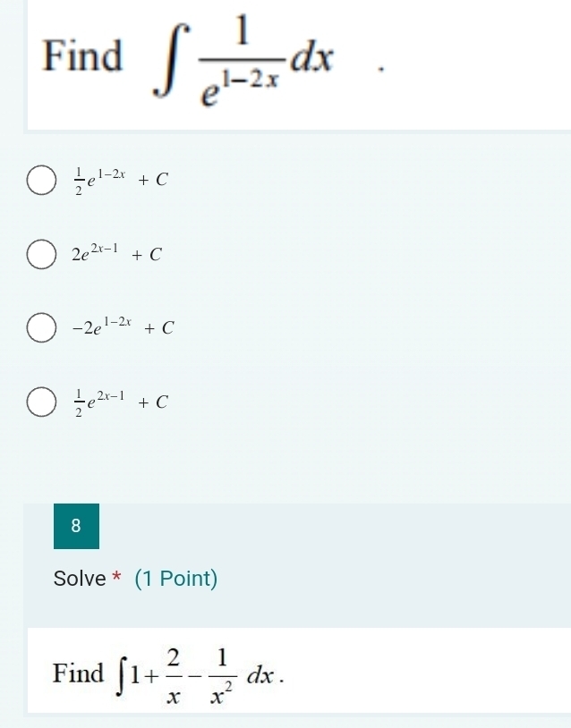Click the "(1 Point)" label
The width and height of the screenshot is (571, 728).
(176, 579)
